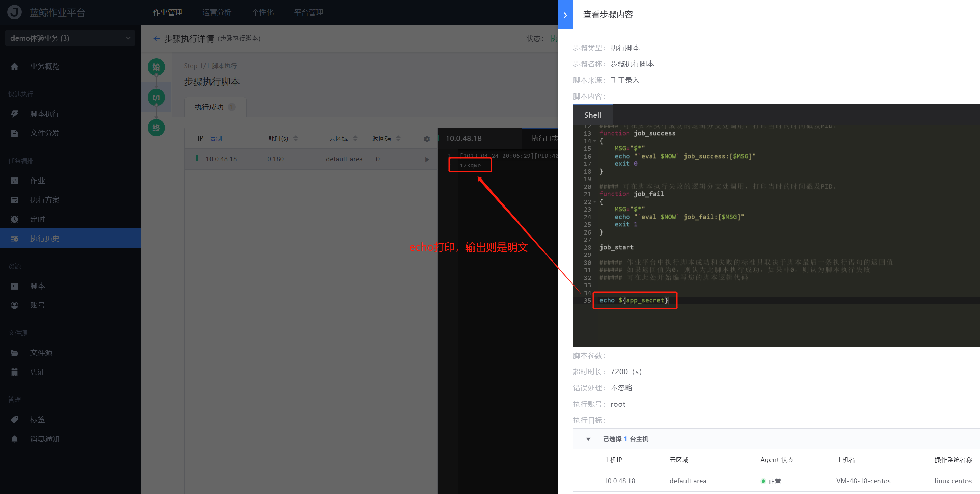
Task: Click the 始 start node circle
Action: click(x=156, y=67)
